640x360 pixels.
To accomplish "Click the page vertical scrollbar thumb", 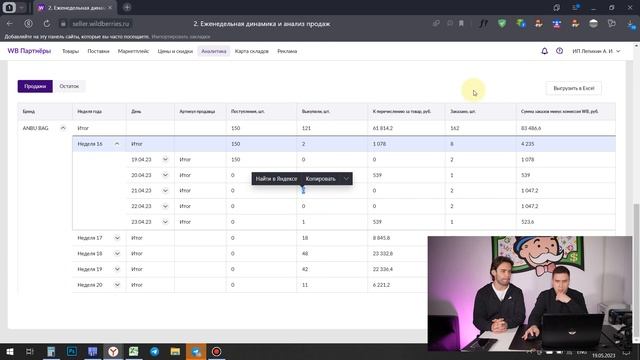I will tap(636, 269).
